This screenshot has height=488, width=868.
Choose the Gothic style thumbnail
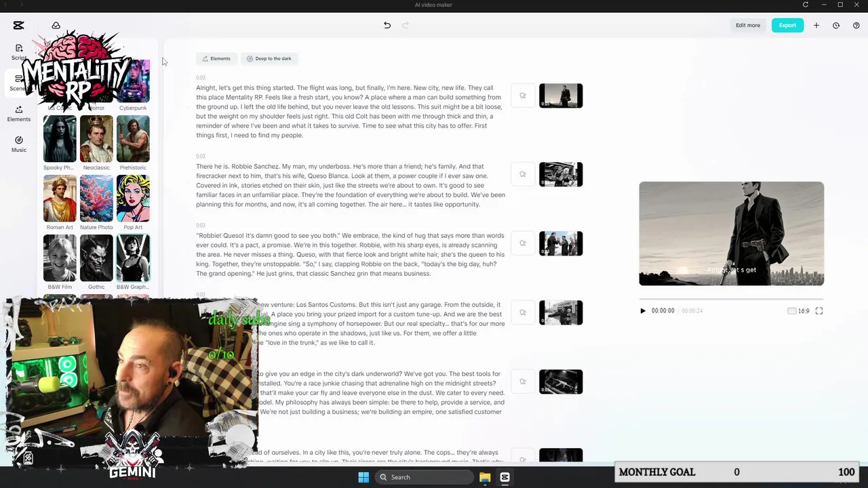(x=96, y=258)
